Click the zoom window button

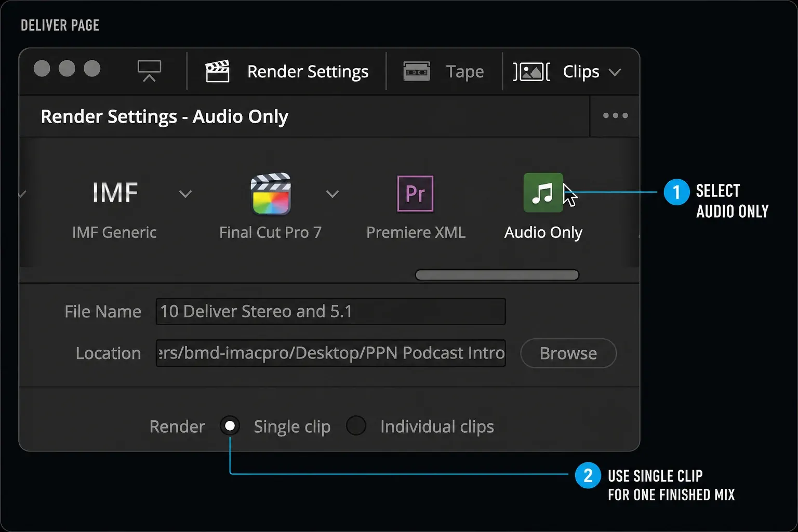(92, 69)
